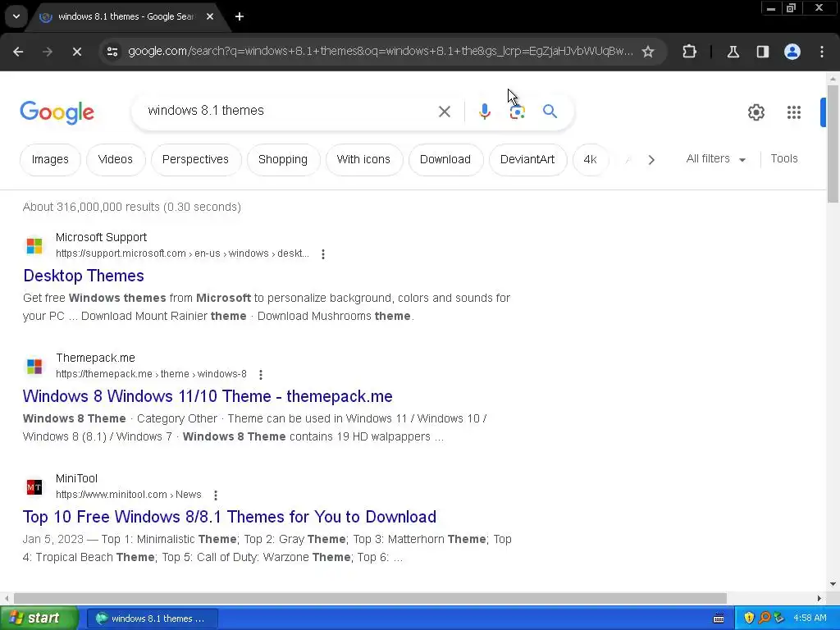Click the support.microsoft.com URL breadcrumb

[x=182, y=253]
